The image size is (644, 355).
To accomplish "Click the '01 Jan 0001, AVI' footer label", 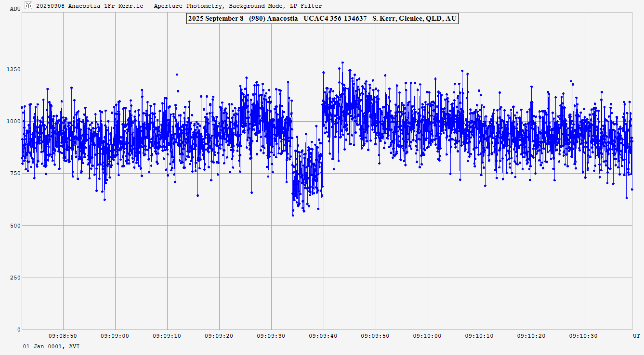I will 51,346.
